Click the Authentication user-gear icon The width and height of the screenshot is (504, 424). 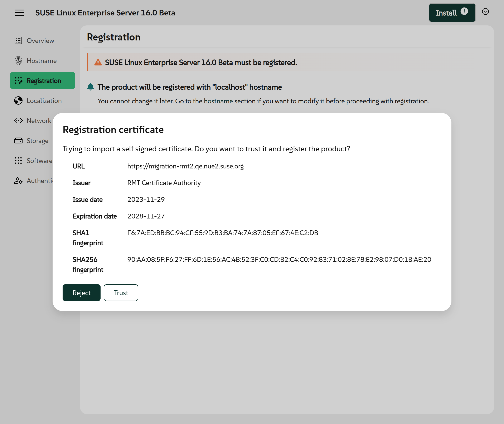[18, 181]
